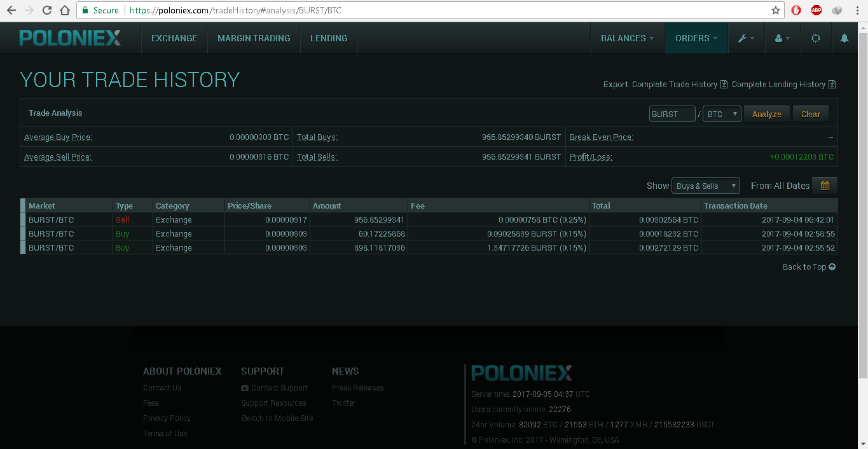This screenshot has width=868, height=449.
Task: Click the Clear button
Action: pyautogui.click(x=811, y=114)
